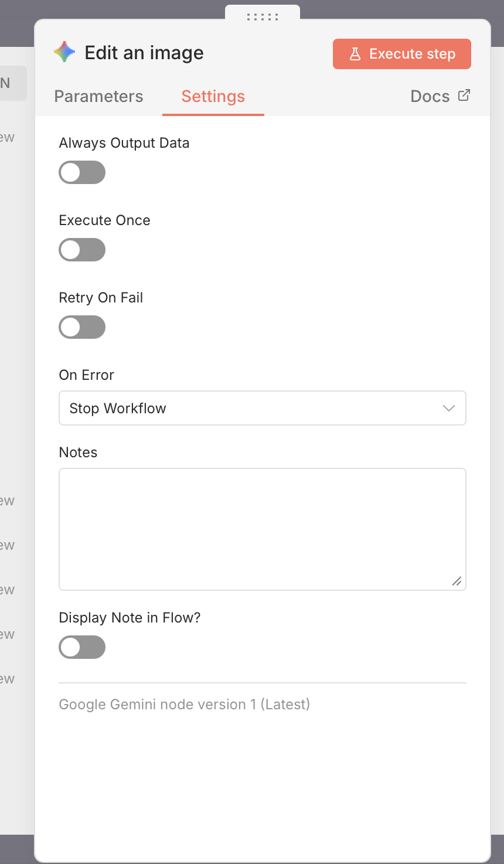This screenshot has height=864, width=504.
Task: Toggle the Always Output Data switch
Action: pyautogui.click(x=82, y=173)
